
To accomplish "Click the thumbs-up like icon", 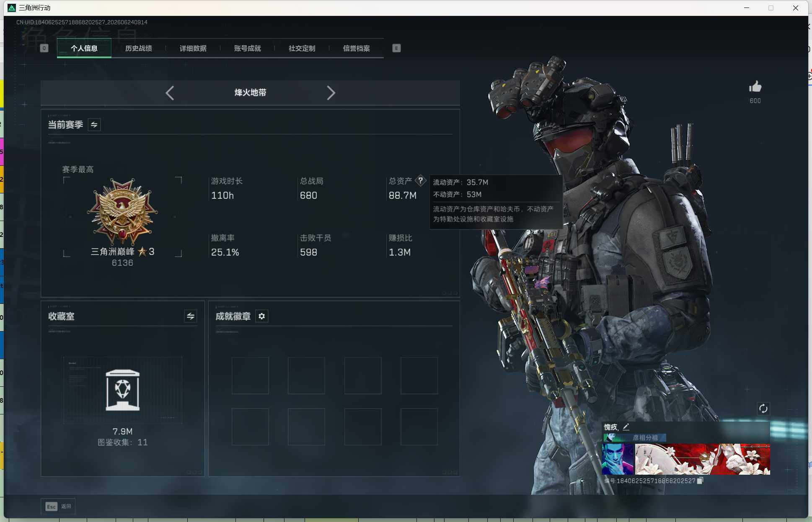I will tap(755, 87).
